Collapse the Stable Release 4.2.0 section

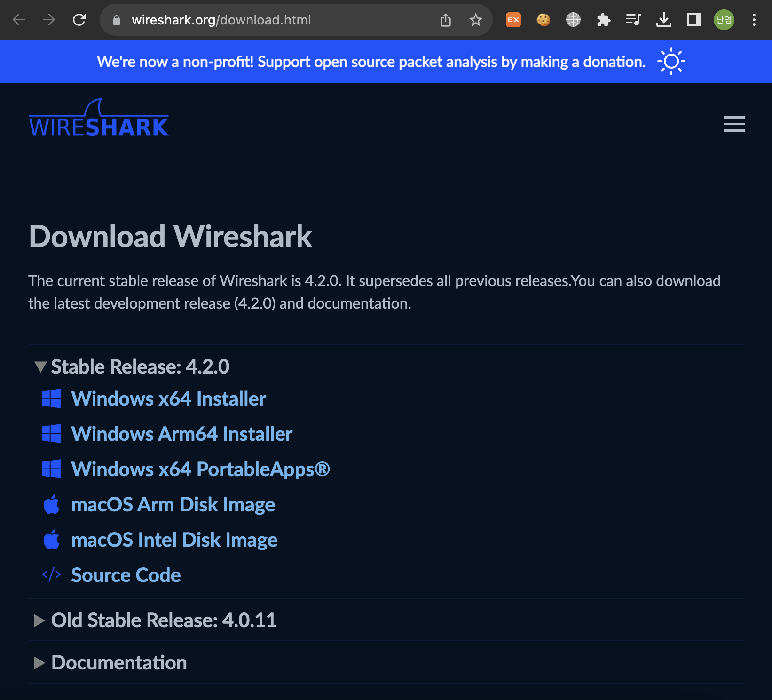click(132, 366)
